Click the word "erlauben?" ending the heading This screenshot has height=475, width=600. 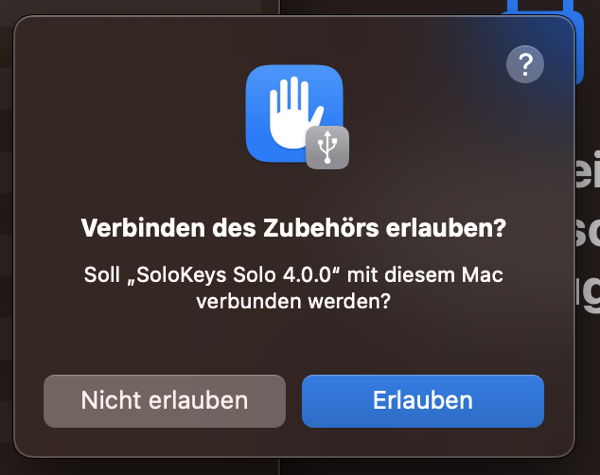446,228
